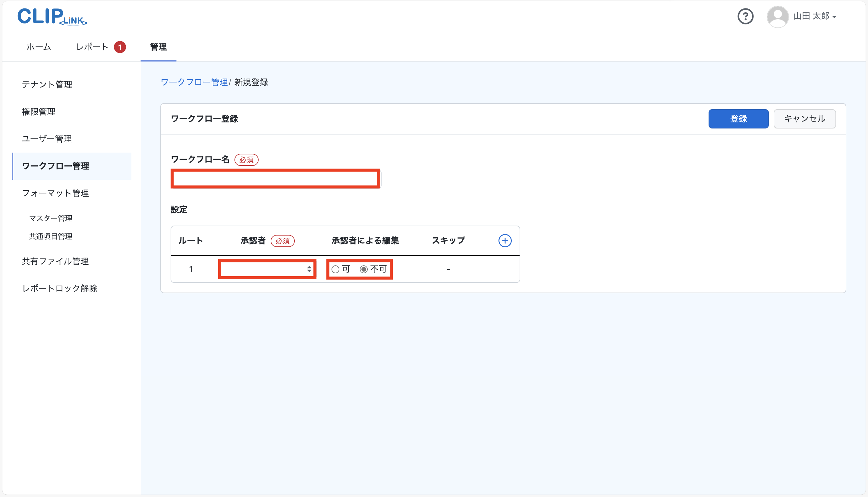
Task: Add a new route with the plus icon
Action: point(505,240)
